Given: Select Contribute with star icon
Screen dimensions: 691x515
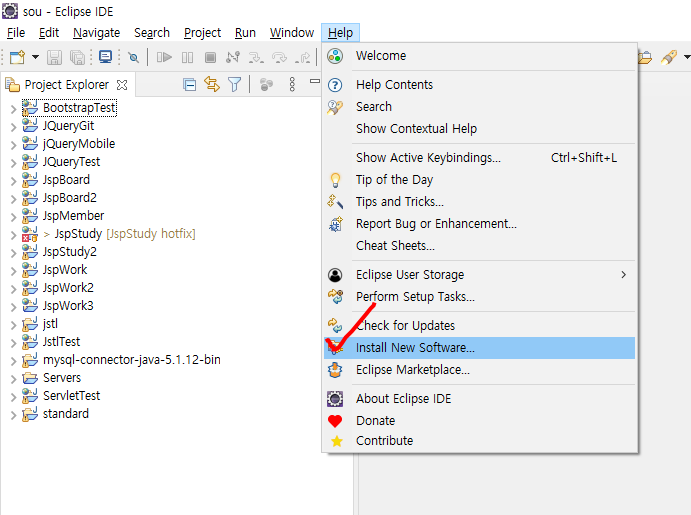Looking at the screenshot, I should [479, 441].
